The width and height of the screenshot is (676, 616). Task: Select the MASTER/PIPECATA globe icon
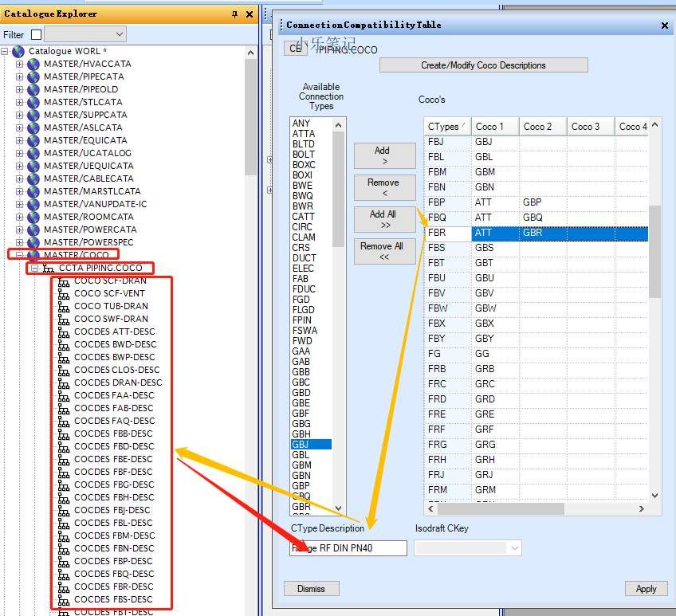point(33,77)
